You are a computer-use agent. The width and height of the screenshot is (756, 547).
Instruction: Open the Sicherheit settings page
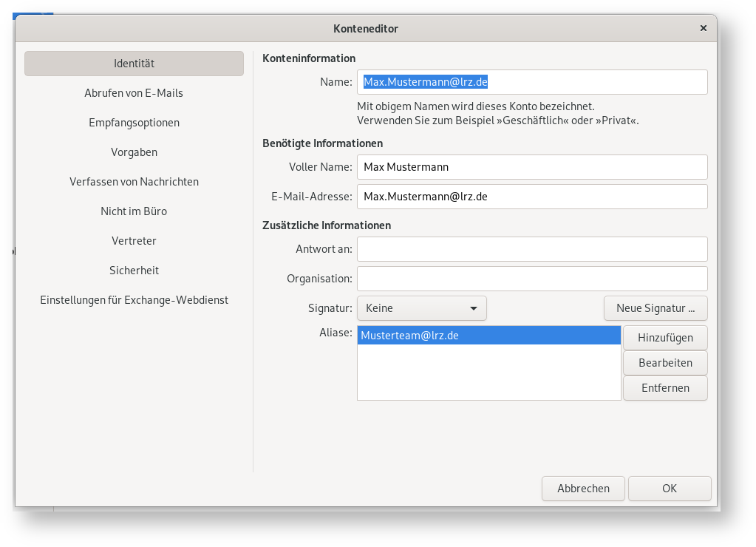(134, 271)
